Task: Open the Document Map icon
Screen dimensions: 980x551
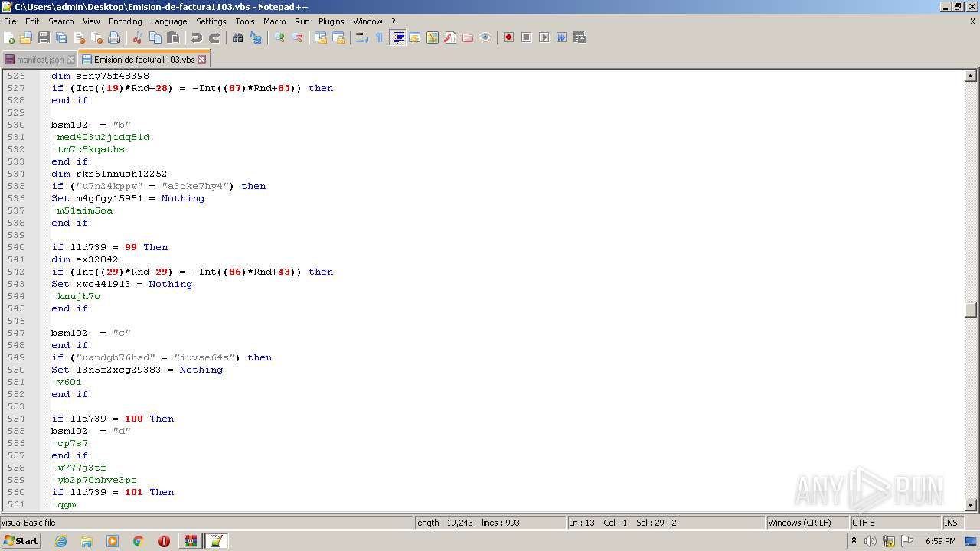Action: point(433,37)
